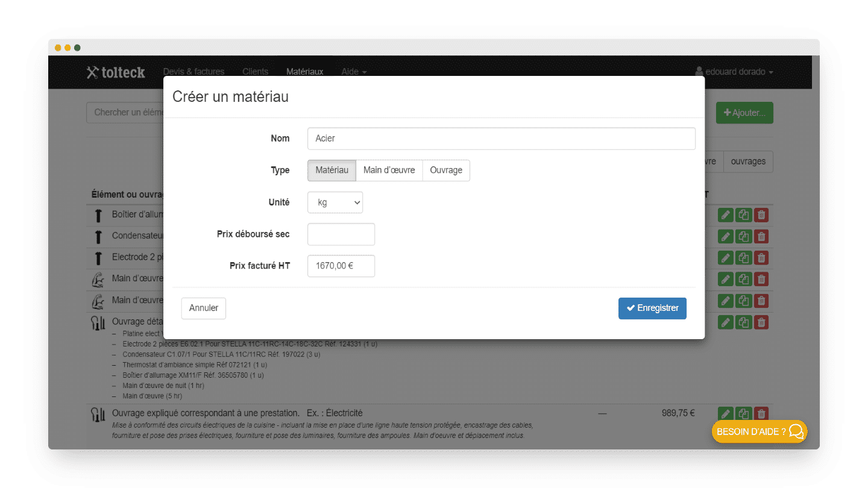This screenshot has width=868, height=488.
Task: Cancel the dialog with Annuler
Action: click(204, 308)
